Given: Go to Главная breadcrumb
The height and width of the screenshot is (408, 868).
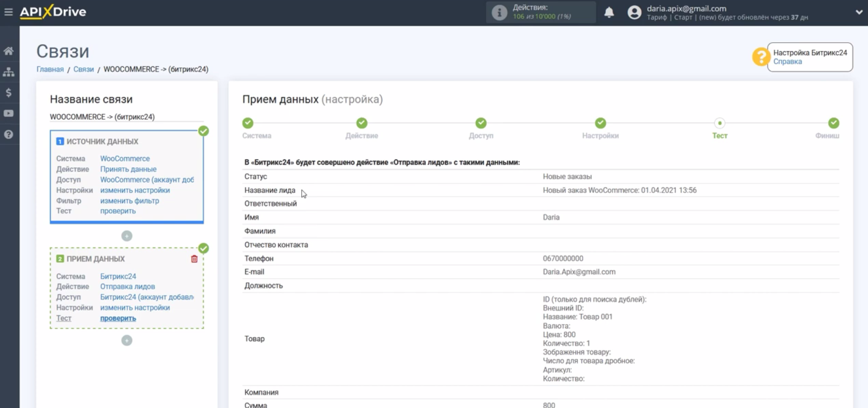Looking at the screenshot, I should click(50, 69).
